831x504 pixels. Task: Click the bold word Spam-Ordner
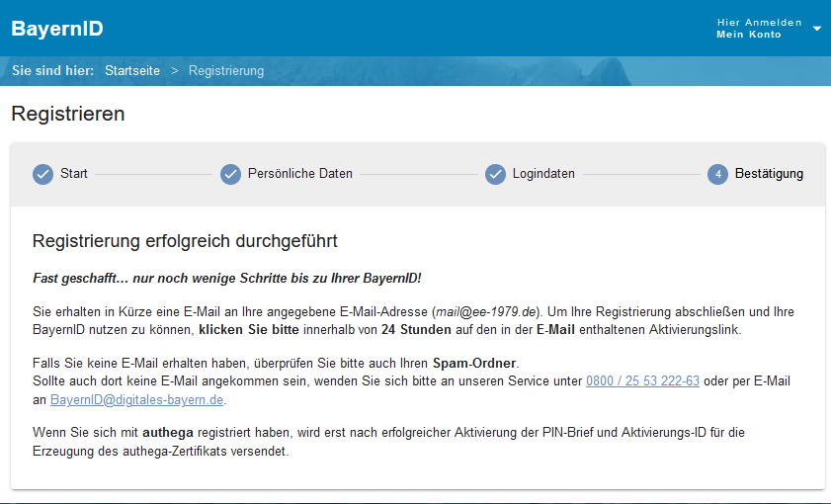point(474,363)
